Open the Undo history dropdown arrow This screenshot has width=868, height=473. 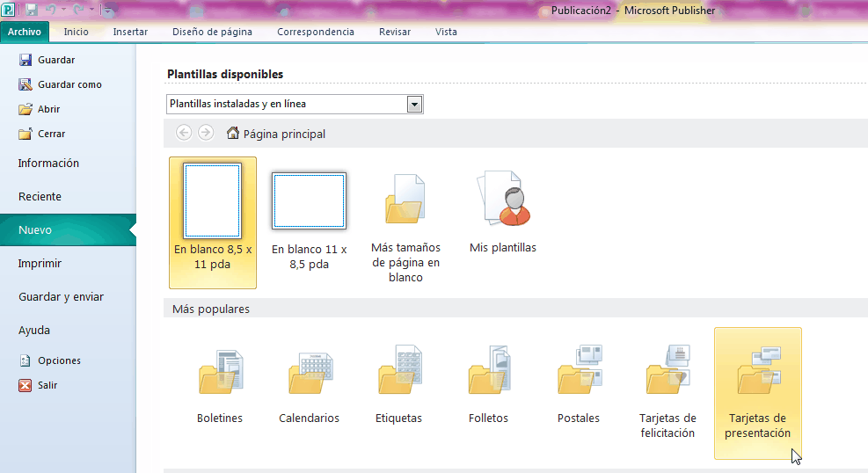pyautogui.click(x=63, y=10)
